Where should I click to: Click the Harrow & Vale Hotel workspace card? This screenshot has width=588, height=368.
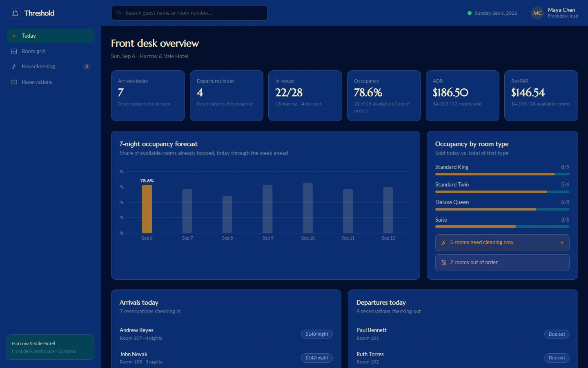50,347
